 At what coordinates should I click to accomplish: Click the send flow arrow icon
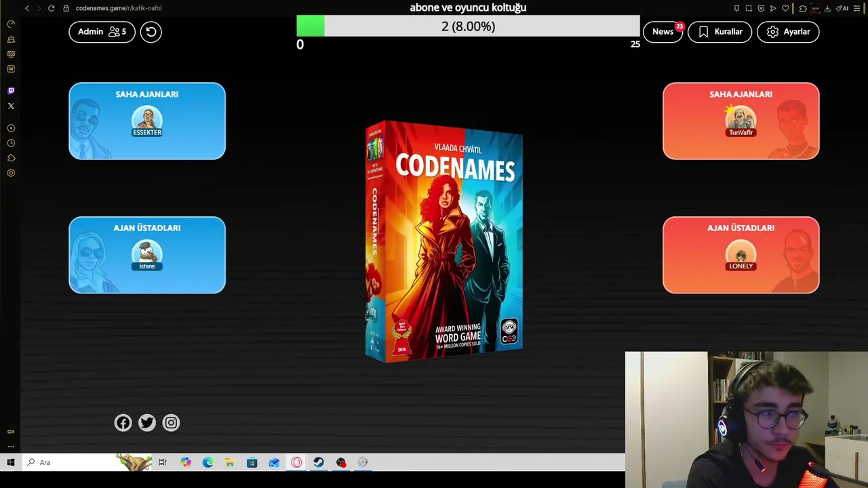[773, 8]
